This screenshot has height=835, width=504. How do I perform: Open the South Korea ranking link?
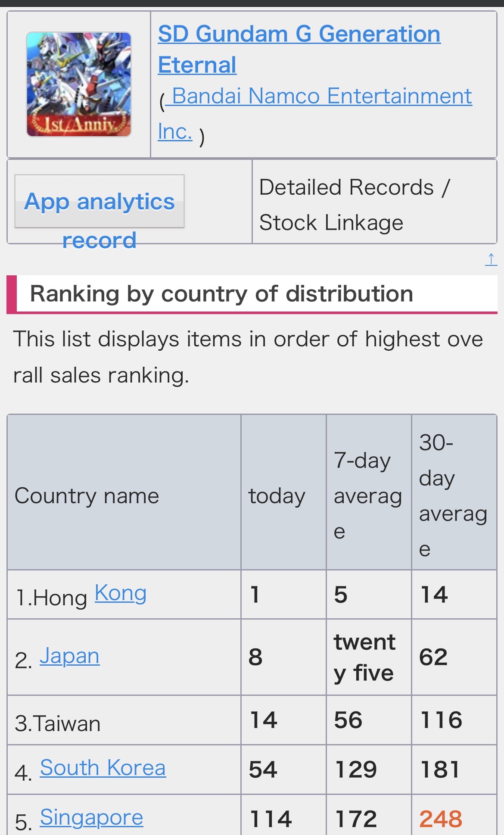(103, 767)
